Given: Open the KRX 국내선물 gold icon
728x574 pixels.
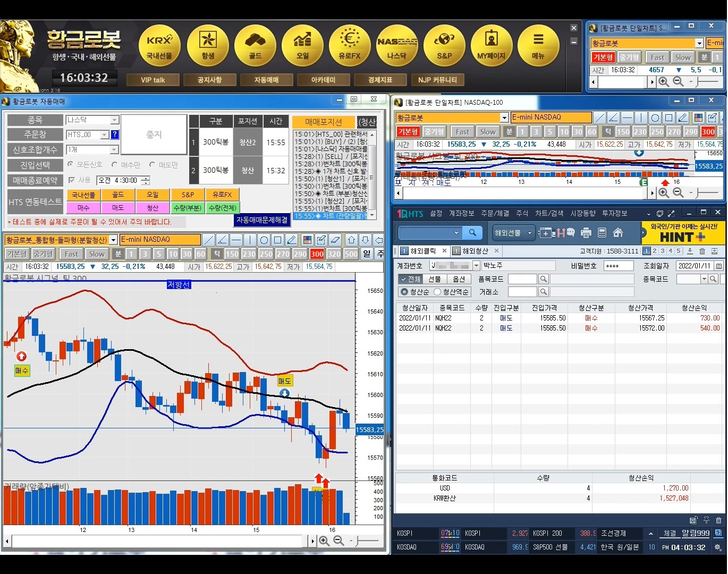Looking at the screenshot, I should pos(159,46).
